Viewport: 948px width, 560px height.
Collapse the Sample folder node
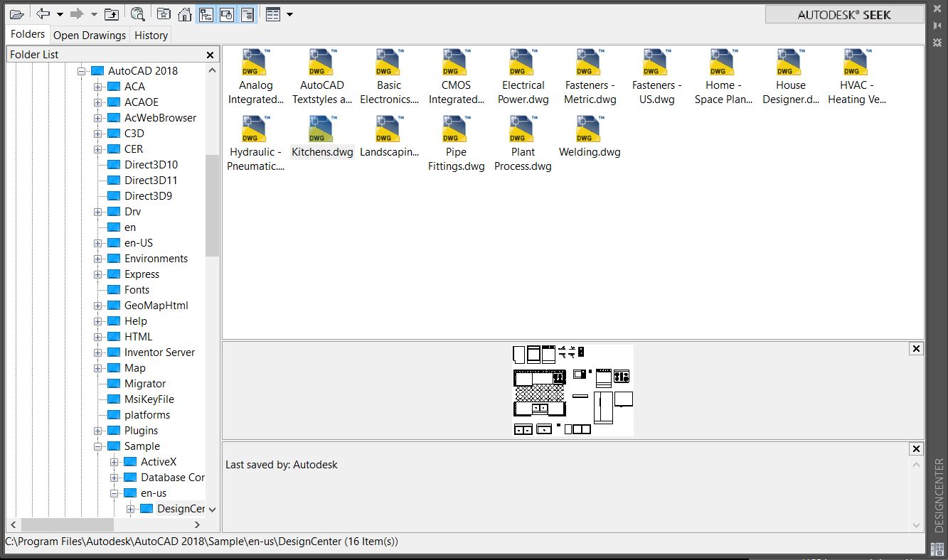[x=98, y=446]
